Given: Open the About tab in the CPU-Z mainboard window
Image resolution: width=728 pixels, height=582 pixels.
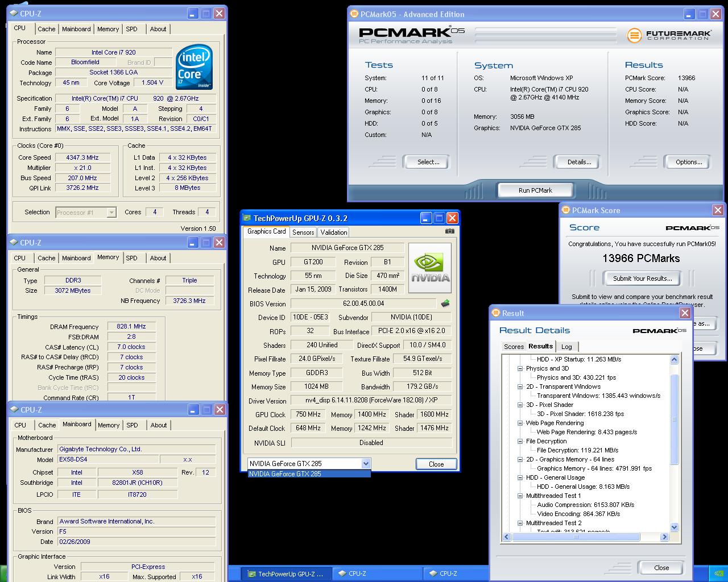Looking at the screenshot, I should [x=159, y=425].
